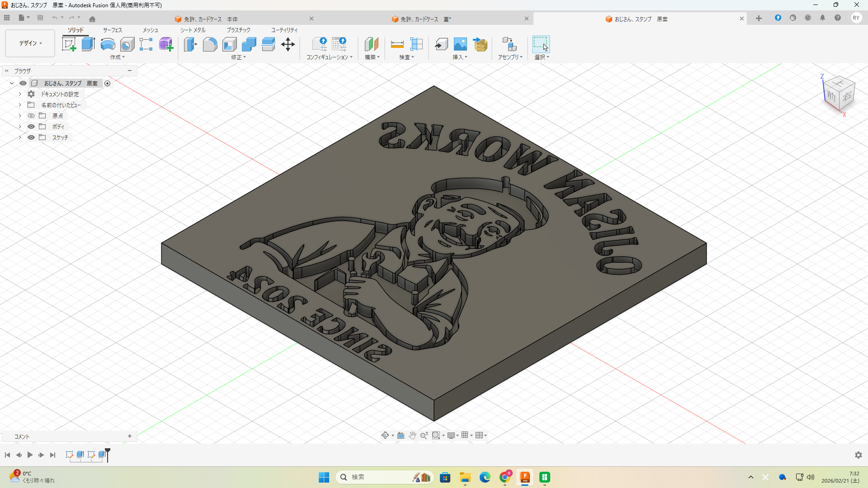Switch to the サーフェス ribbon tab
The height and width of the screenshot is (488, 868).
[112, 30]
